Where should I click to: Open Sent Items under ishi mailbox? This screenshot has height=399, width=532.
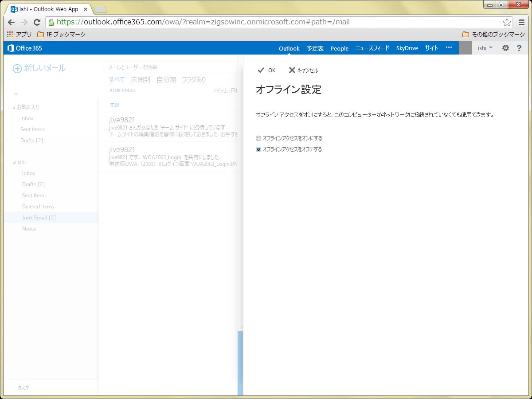tap(34, 196)
